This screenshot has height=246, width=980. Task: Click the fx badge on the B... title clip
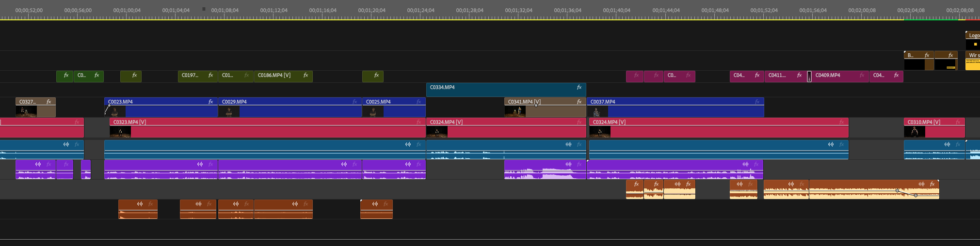click(x=927, y=55)
